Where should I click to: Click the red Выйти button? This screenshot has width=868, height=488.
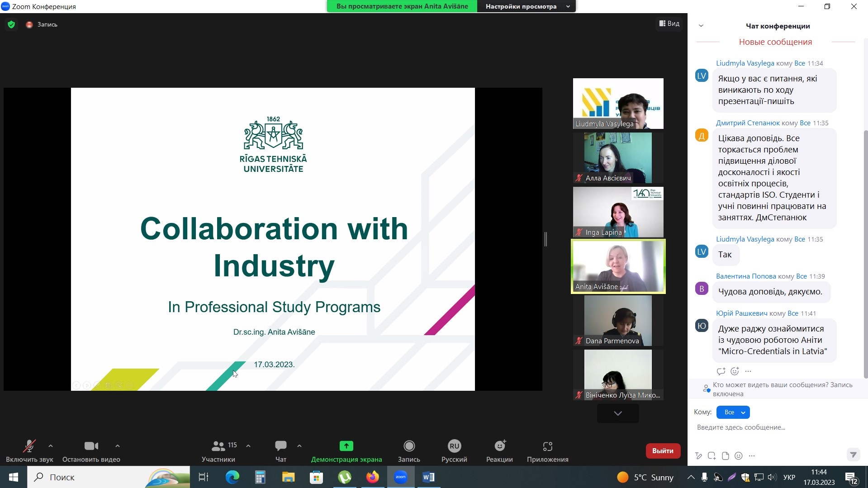[663, 450]
